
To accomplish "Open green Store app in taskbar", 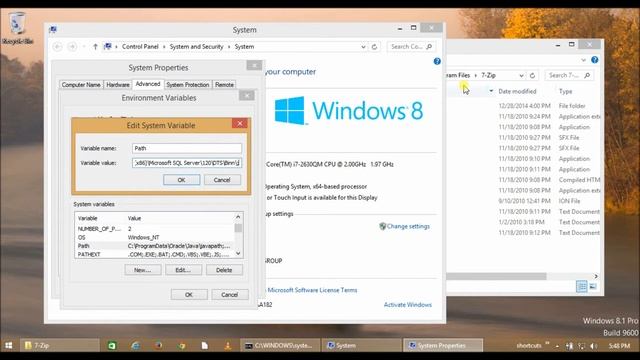I will click(x=111, y=346).
